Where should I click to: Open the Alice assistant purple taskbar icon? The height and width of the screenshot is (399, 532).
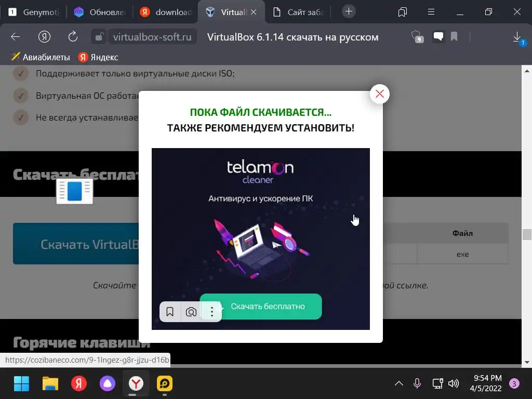click(107, 384)
